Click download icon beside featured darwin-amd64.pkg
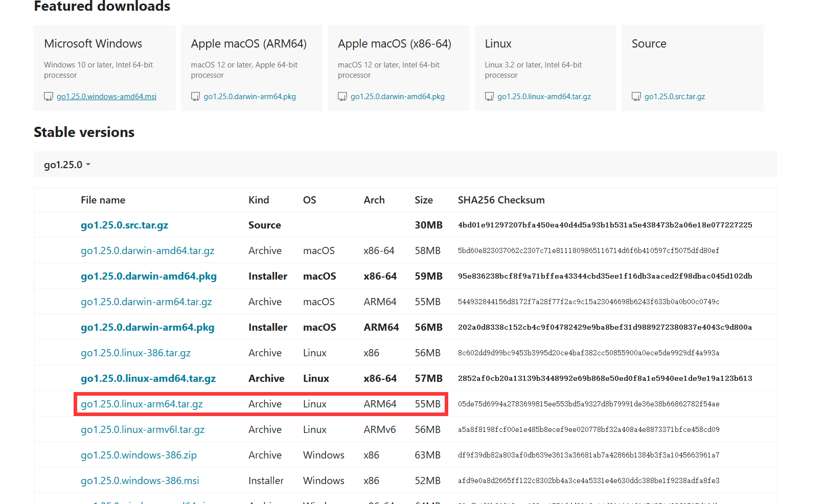This screenshot has height=504, width=827. pyautogui.click(x=342, y=97)
